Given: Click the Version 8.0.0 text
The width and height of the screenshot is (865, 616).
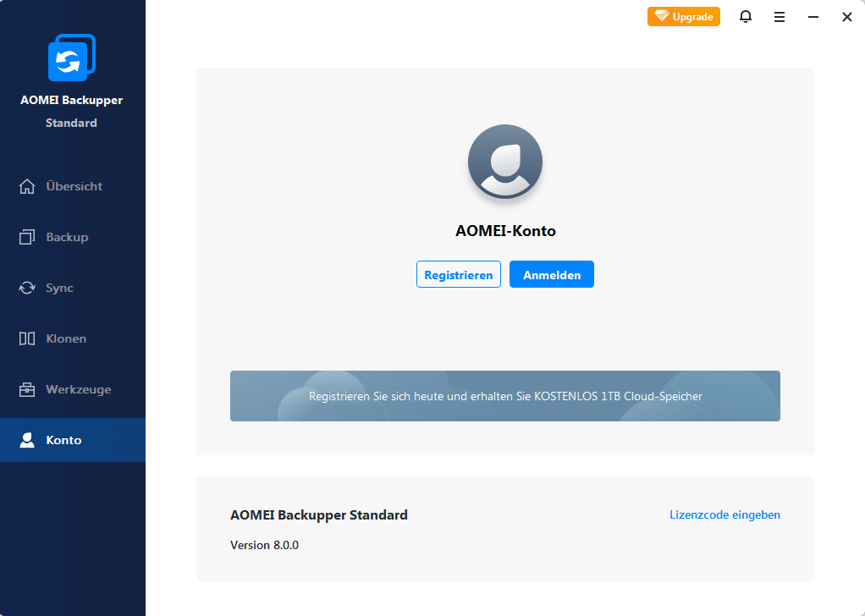Looking at the screenshot, I should click(x=264, y=545).
